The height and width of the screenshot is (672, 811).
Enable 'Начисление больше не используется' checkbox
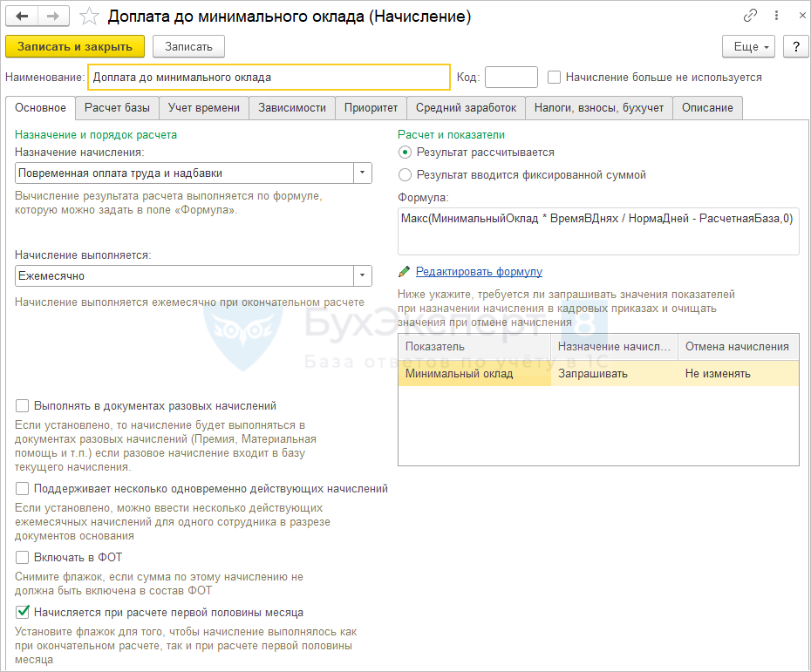(x=554, y=77)
